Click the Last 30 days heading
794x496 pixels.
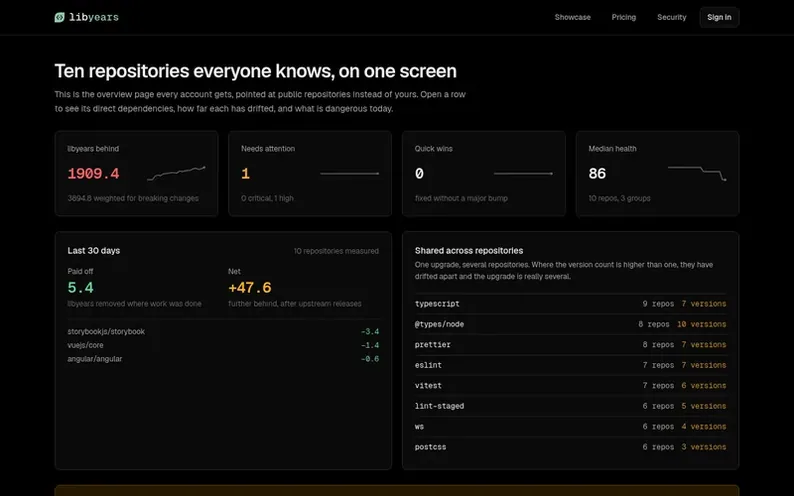tap(94, 251)
